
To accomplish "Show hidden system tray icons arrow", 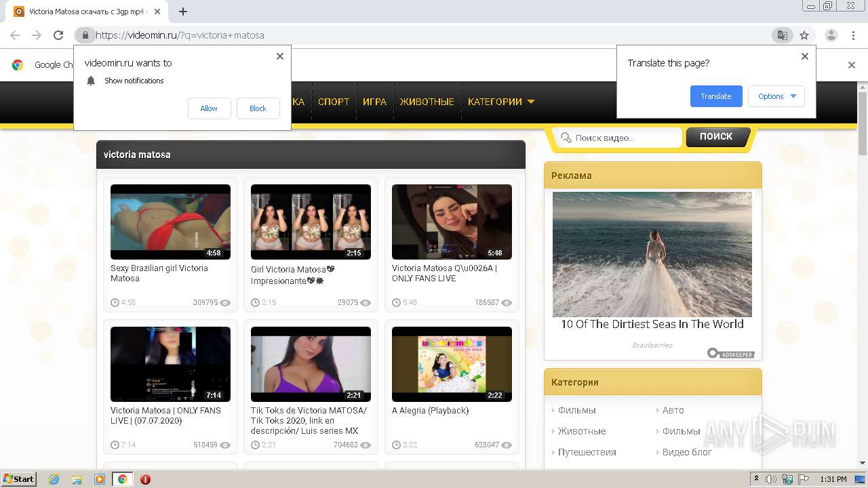I will [x=757, y=479].
